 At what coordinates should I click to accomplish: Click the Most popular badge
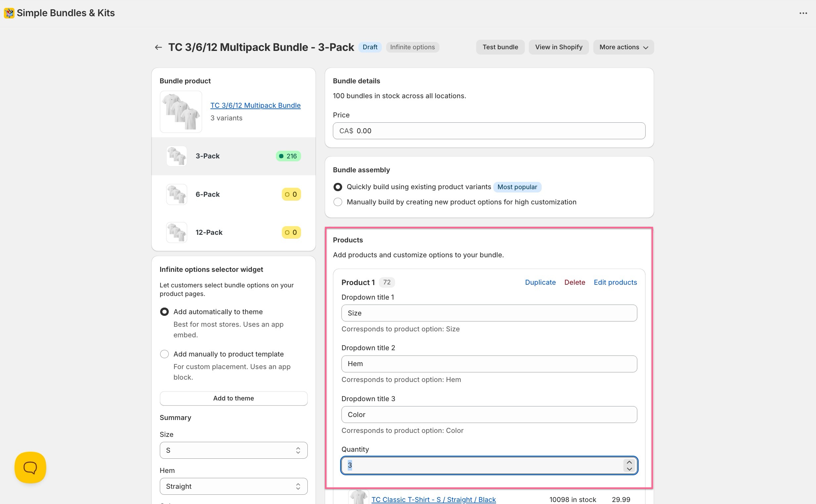(517, 187)
